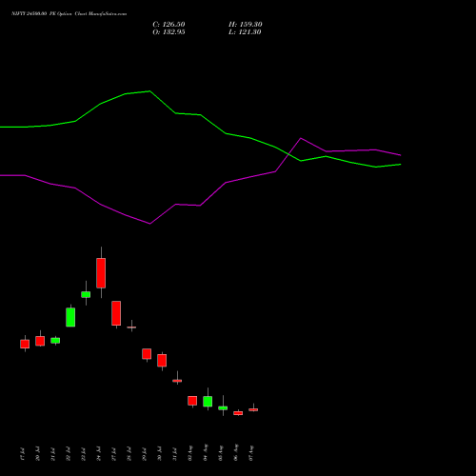
Task: Click the last candle above 07 Aug
Action: click(253, 409)
